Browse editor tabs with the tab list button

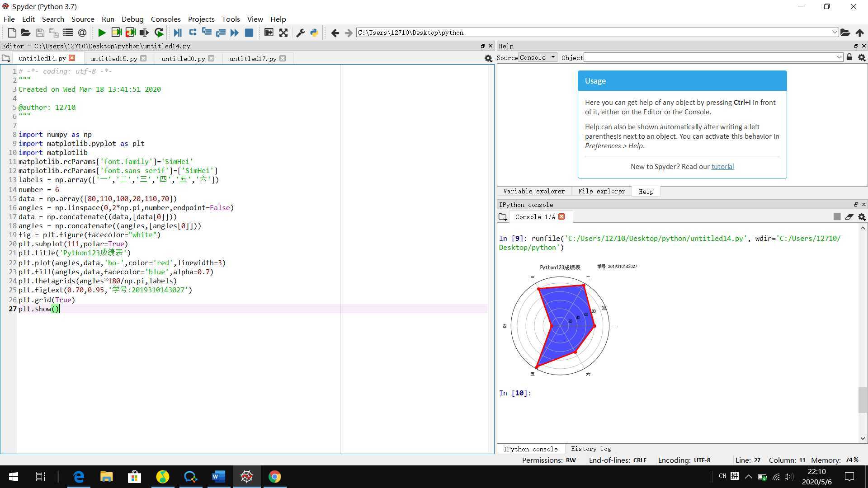(6, 58)
